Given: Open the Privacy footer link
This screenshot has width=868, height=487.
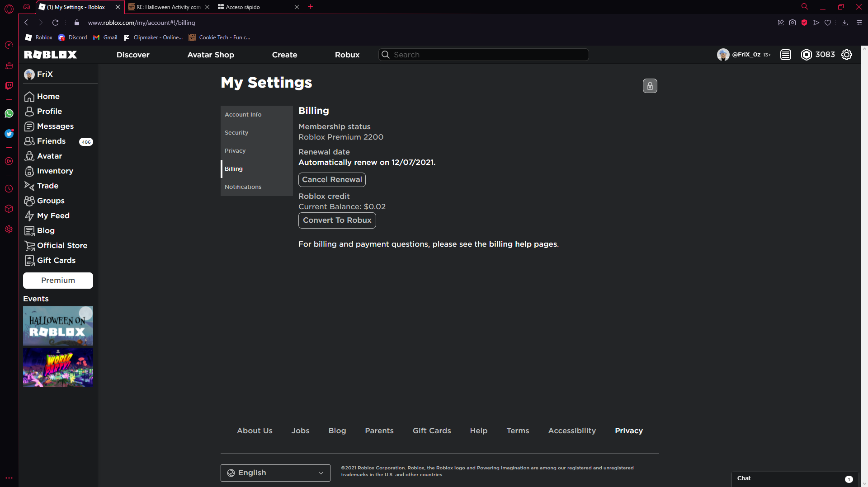Looking at the screenshot, I should click(x=628, y=431).
